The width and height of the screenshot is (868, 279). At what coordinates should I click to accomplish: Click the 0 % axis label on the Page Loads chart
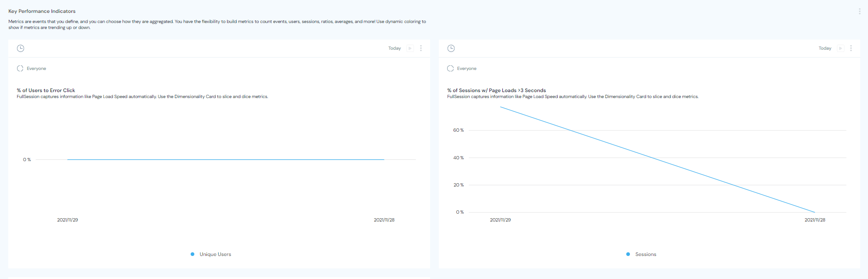tap(460, 212)
